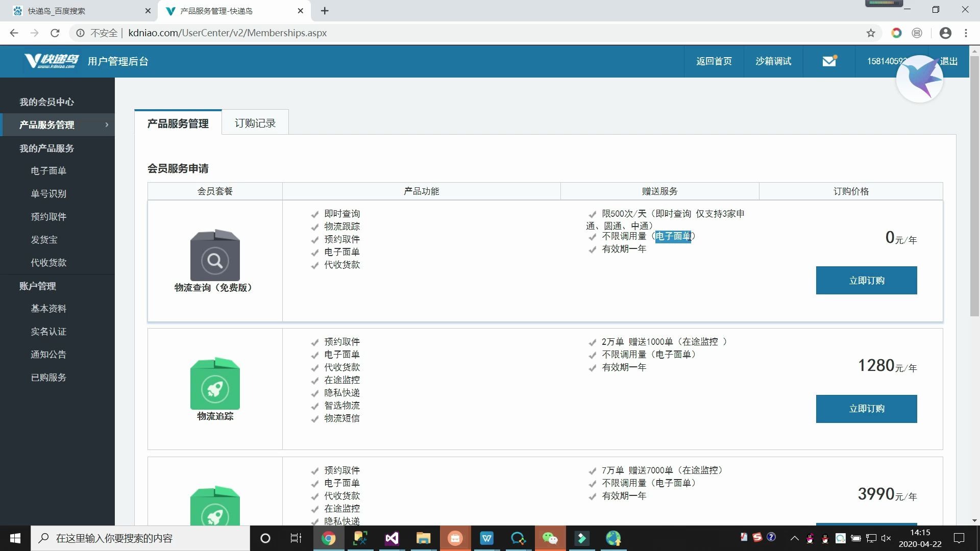Open 单号识别 in sidebar
Viewport: 980px width, 551px height.
[x=48, y=193]
